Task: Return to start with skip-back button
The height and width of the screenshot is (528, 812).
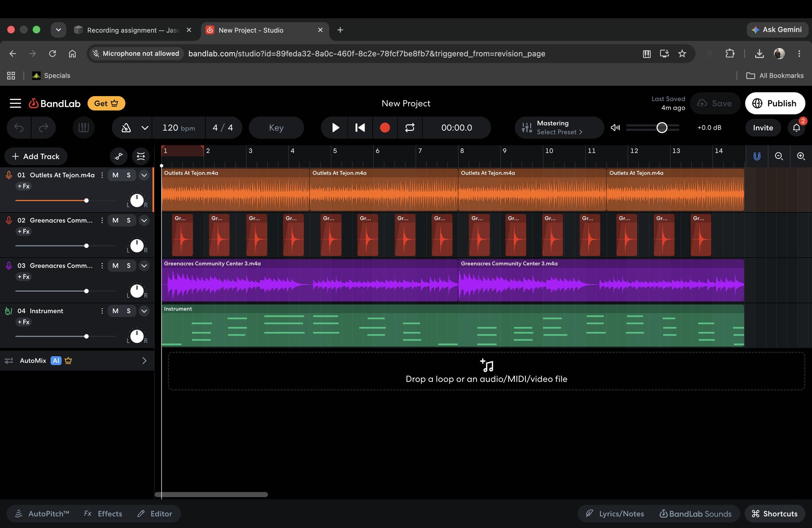Action: click(360, 128)
